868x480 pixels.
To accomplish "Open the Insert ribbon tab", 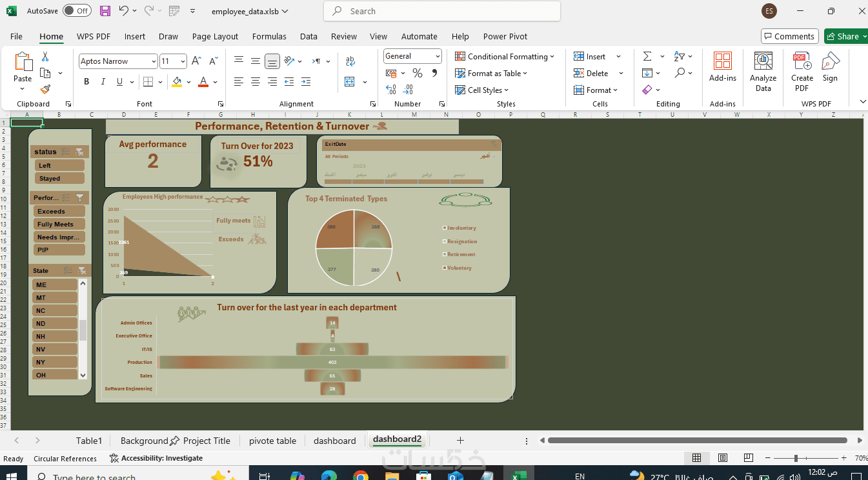I will (x=135, y=37).
